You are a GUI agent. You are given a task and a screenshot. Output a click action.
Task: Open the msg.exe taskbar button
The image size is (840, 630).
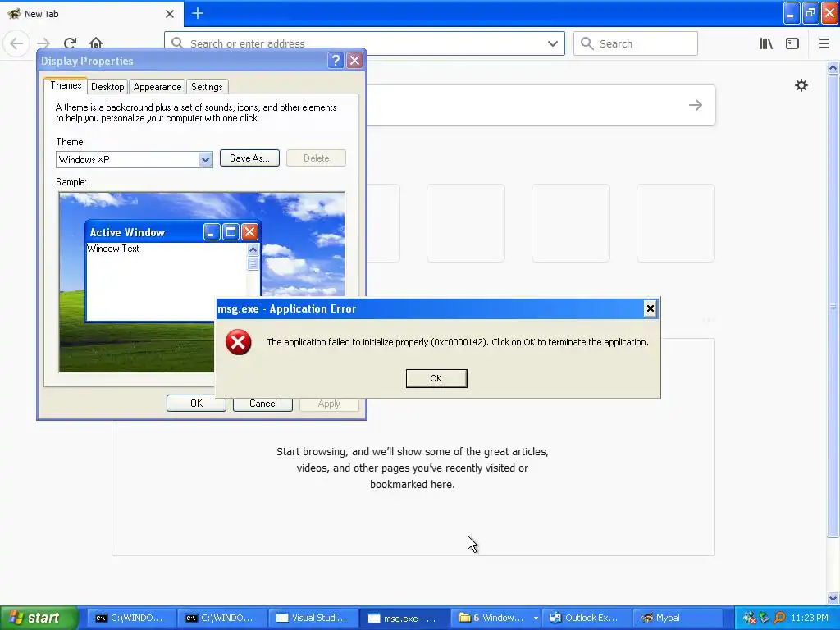[404, 618]
